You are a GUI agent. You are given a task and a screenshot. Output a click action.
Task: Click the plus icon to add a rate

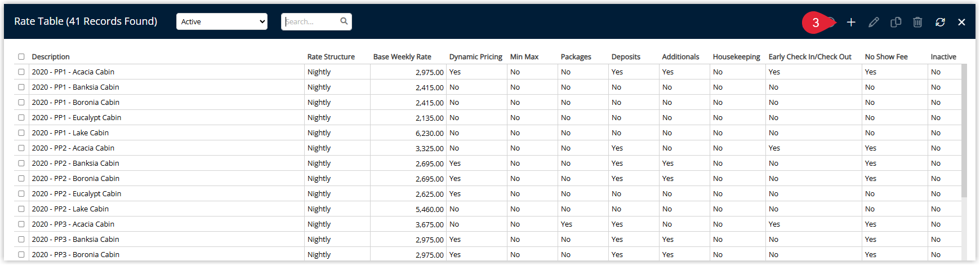click(851, 22)
